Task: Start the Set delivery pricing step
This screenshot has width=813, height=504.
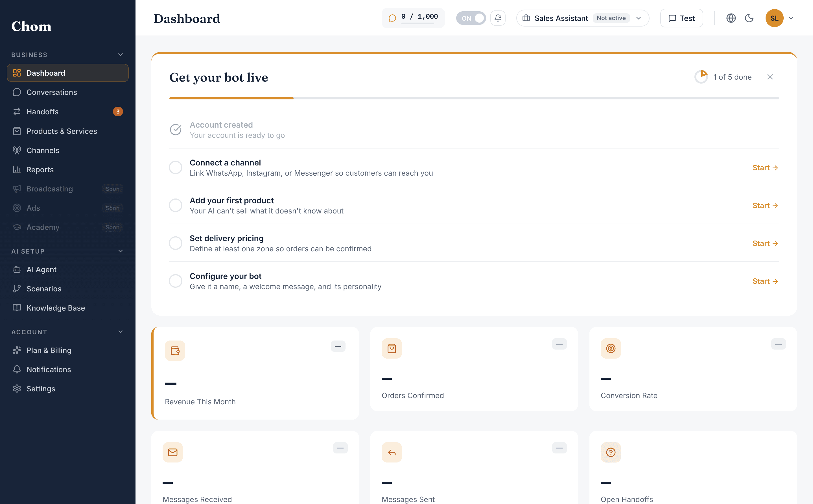Action: pyautogui.click(x=765, y=243)
